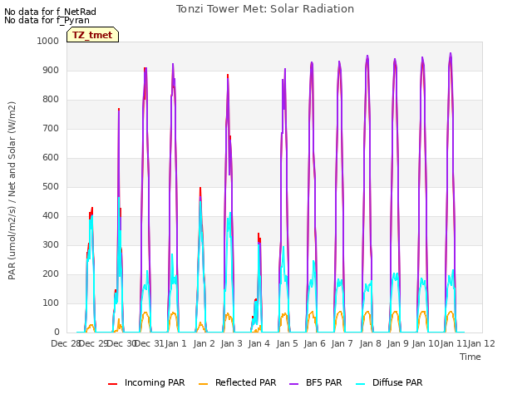Click the Jan 6 x-axis date label
The width and height of the screenshot is (532, 399).
[315, 343]
